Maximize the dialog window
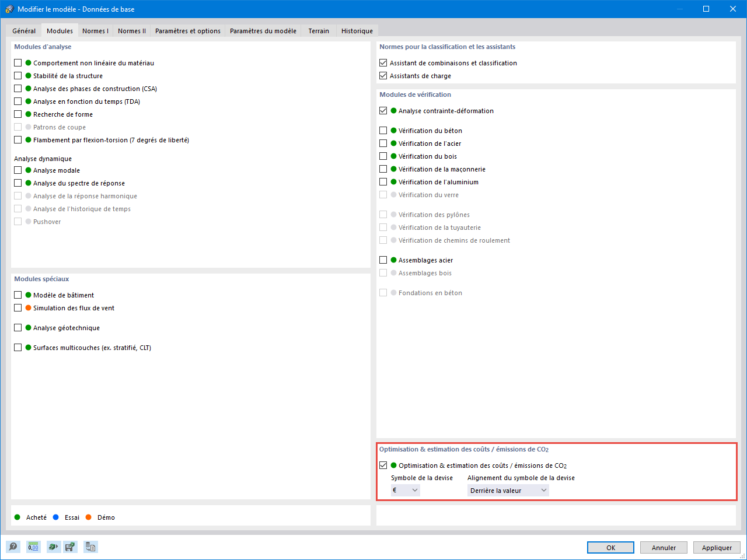The height and width of the screenshot is (560, 747). pyautogui.click(x=706, y=9)
